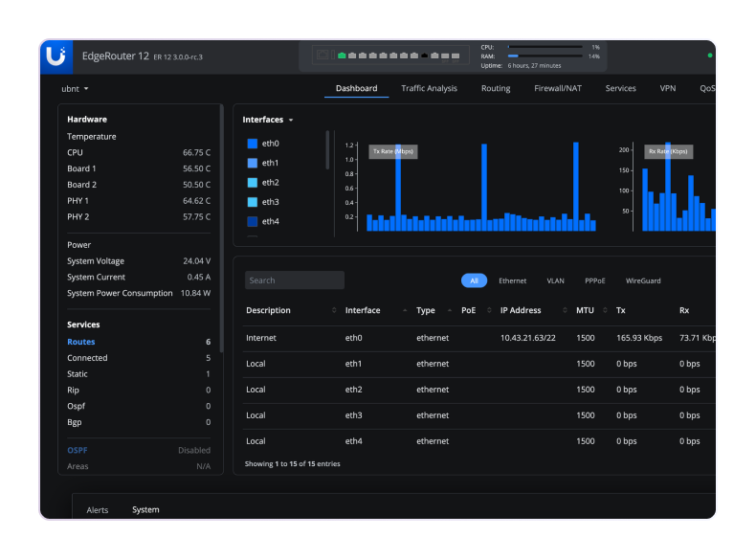Click the eth4 cell in table
756x559 pixels.
click(x=353, y=441)
